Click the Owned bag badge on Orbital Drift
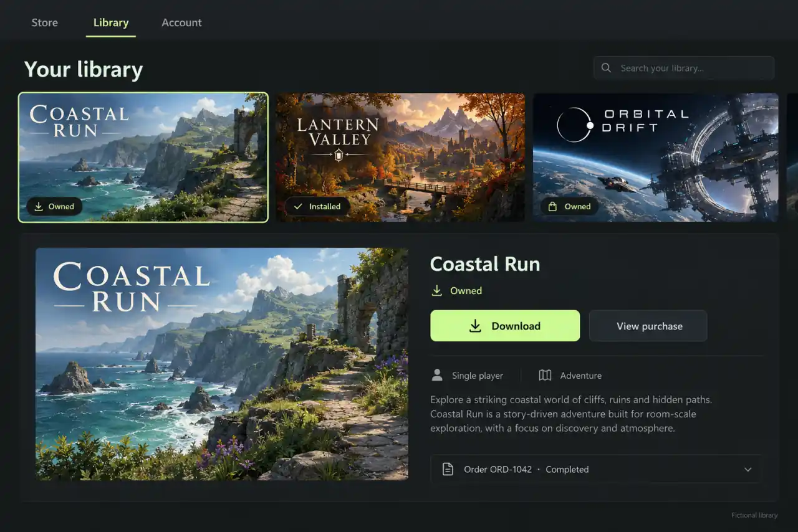 click(569, 206)
